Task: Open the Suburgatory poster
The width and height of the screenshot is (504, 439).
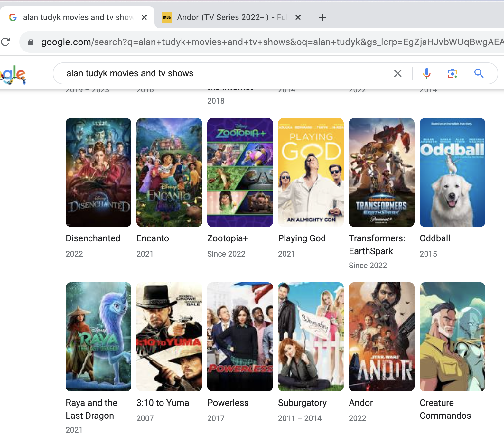Action: coord(311,337)
